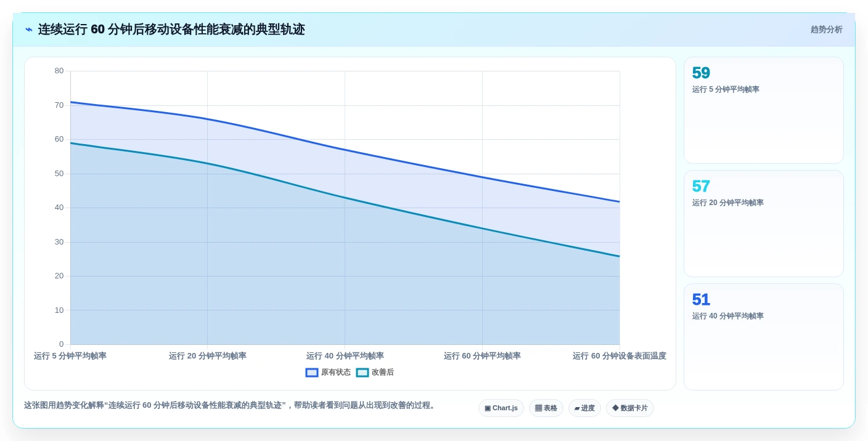Click the chart title 连续运行 60 分钟后移动设备性能衰减的典型轨迹

click(171, 30)
